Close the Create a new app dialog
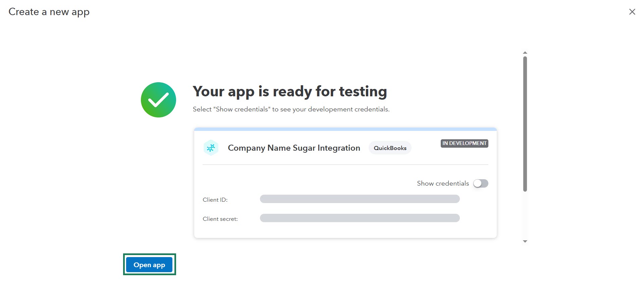The width and height of the screenshot is (644, 295). [x=632, y=12]
